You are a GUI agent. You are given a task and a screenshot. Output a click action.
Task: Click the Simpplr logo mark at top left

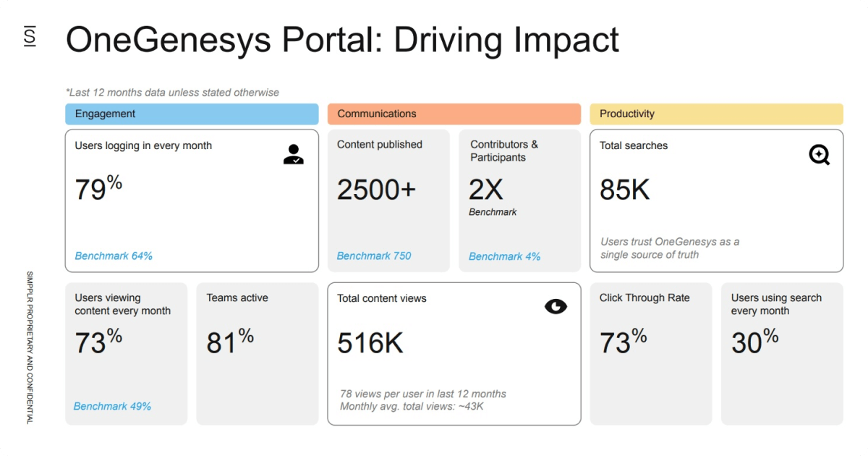click(29, 36)
